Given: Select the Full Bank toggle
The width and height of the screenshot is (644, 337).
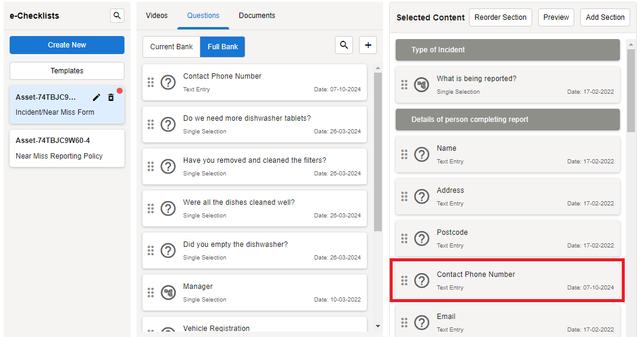Looking at the screenshot, I should point(222,47).
